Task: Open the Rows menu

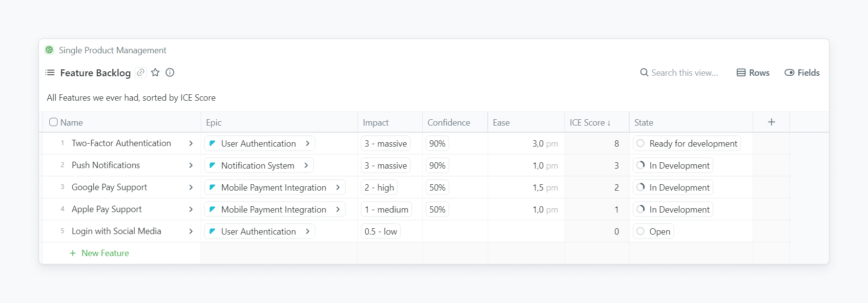Action: click(x=753, y=73)
